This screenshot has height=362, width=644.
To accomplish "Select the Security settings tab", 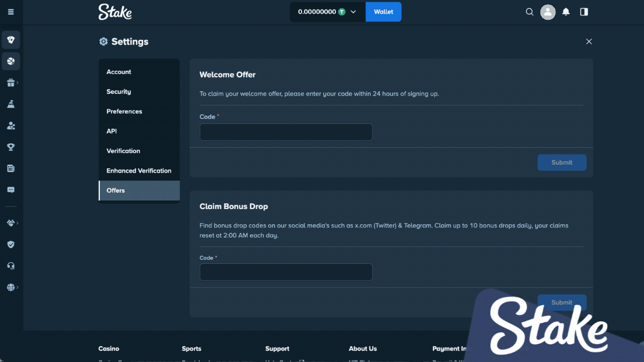I will point(139,92).
